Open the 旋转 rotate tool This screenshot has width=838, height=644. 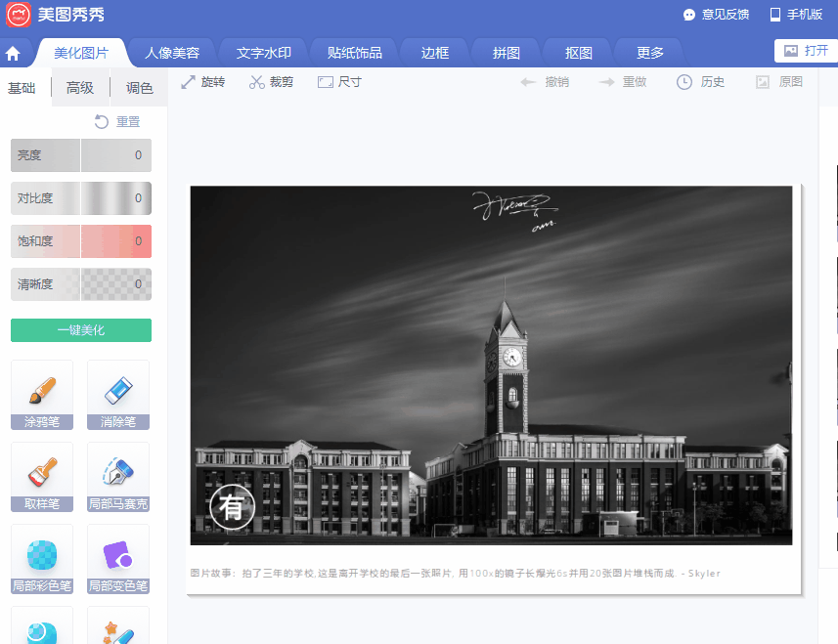pyautogui.click(x=204, y=82)
